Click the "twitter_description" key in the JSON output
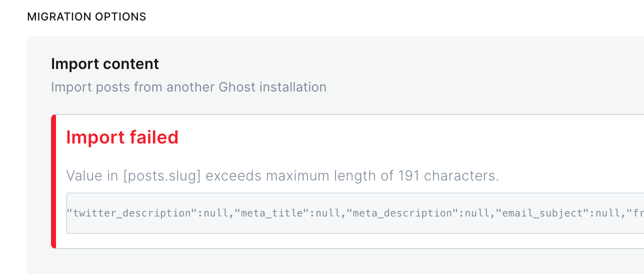This screenshot has height=274, width=644. tap(132, 213)
